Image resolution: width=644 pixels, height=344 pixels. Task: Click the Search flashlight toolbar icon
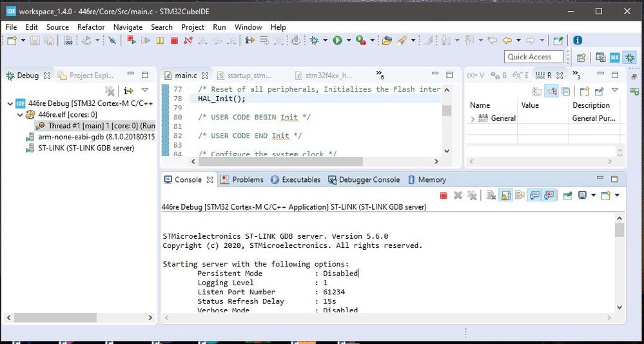401,40
